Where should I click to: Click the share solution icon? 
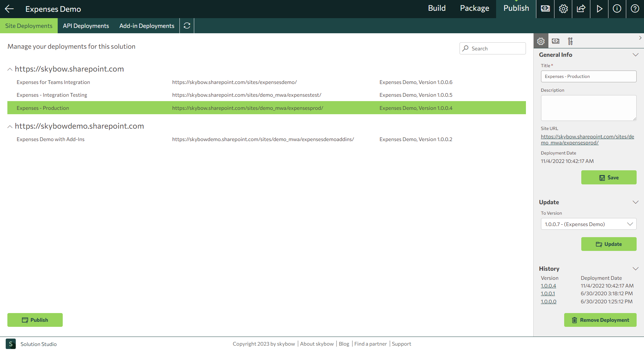[x=581, y=9]
